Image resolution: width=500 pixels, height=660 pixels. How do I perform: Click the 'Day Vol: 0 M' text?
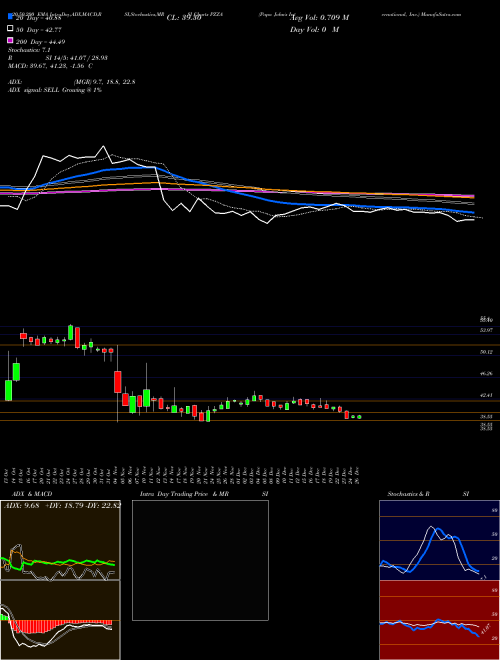tap(314, 29)
